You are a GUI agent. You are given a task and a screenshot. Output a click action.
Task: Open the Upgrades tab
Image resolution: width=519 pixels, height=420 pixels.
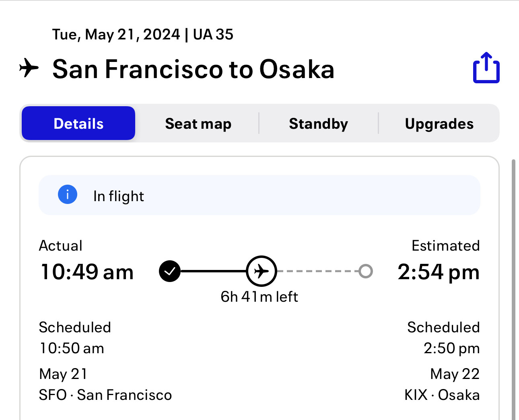tap(439, 124)
